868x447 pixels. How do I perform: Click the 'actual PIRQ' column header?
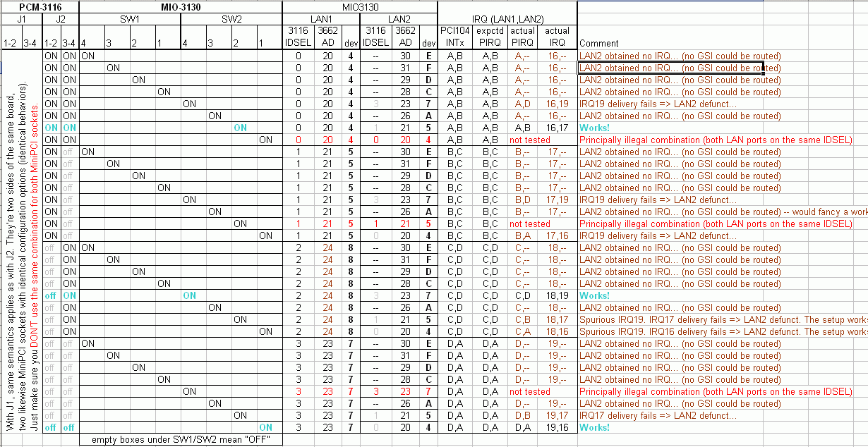(523, 37)
